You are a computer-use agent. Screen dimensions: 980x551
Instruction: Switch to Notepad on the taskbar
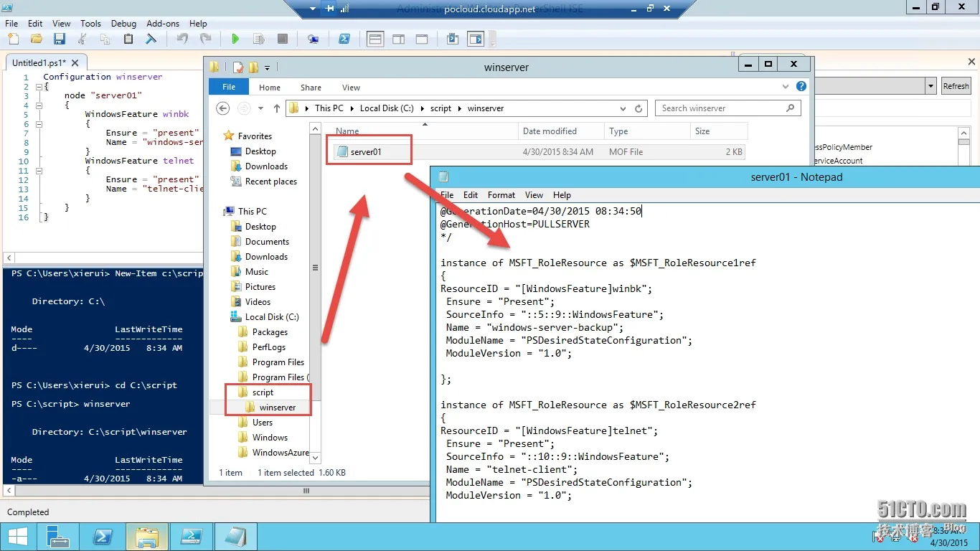[x=235, y=537]
